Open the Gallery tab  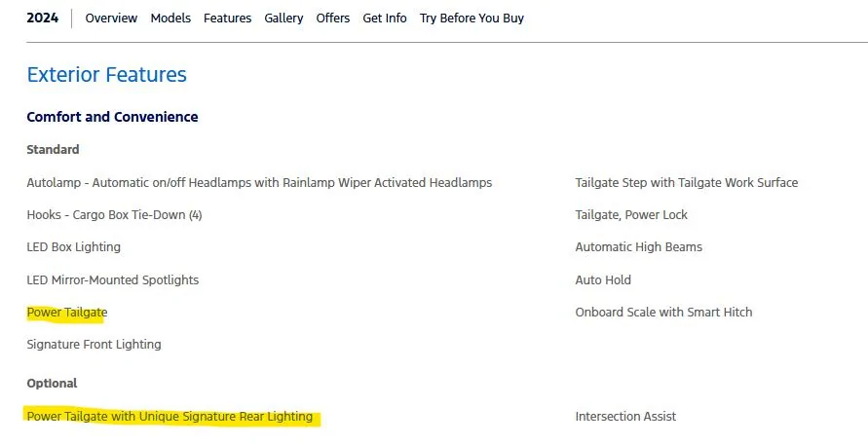point(283,19)
